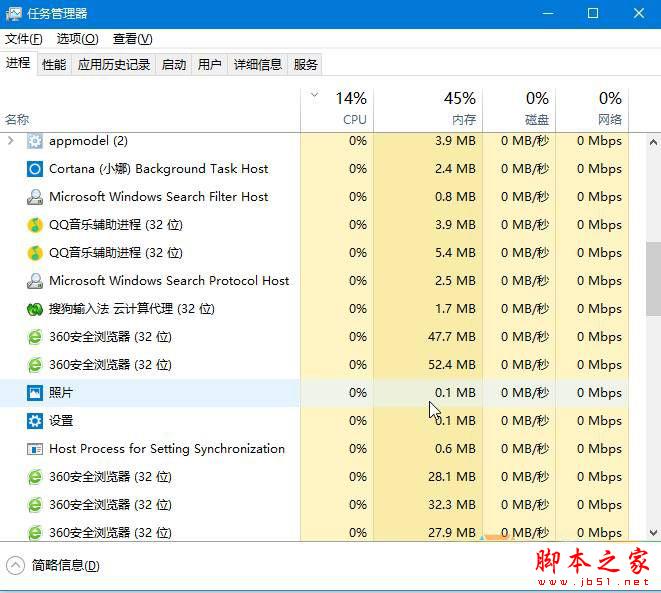The image size is (661, 593).
Task: Click the QQ音乐辅助进程 icon with 3.9 MB
Action: (x=35, y=225)
